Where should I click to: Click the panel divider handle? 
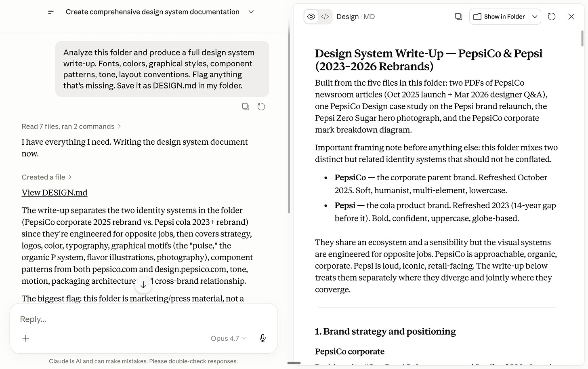click(x=294, y=363)
